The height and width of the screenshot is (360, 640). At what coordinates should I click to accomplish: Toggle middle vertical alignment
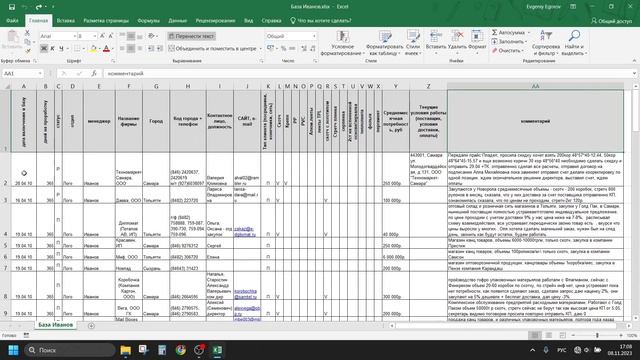click(x=131, y=36)
